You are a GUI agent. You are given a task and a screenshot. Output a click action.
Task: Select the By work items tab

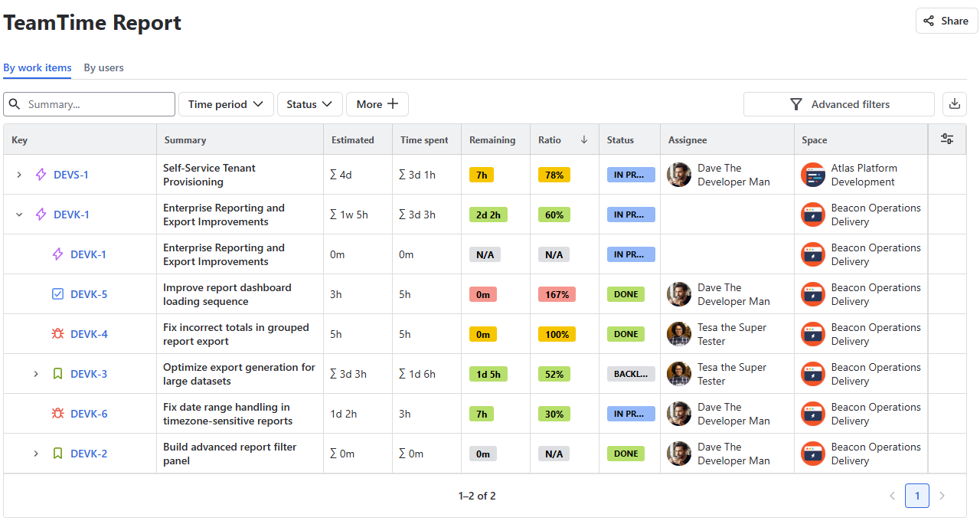(x=38, y=67)
